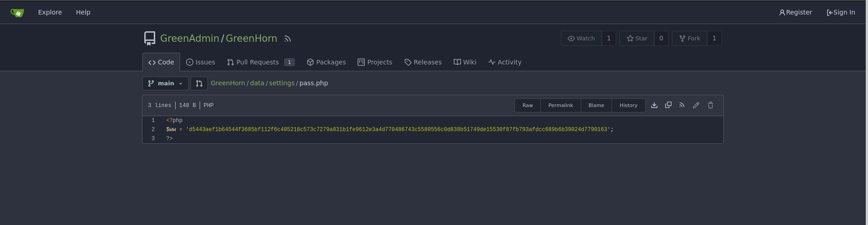Click the Gitea logo home icon
Image resolution: width=868 pixels, height=225 pixels.
pos(17,13)
